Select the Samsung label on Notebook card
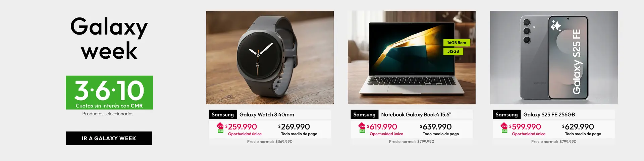 [x=364, y=114]
